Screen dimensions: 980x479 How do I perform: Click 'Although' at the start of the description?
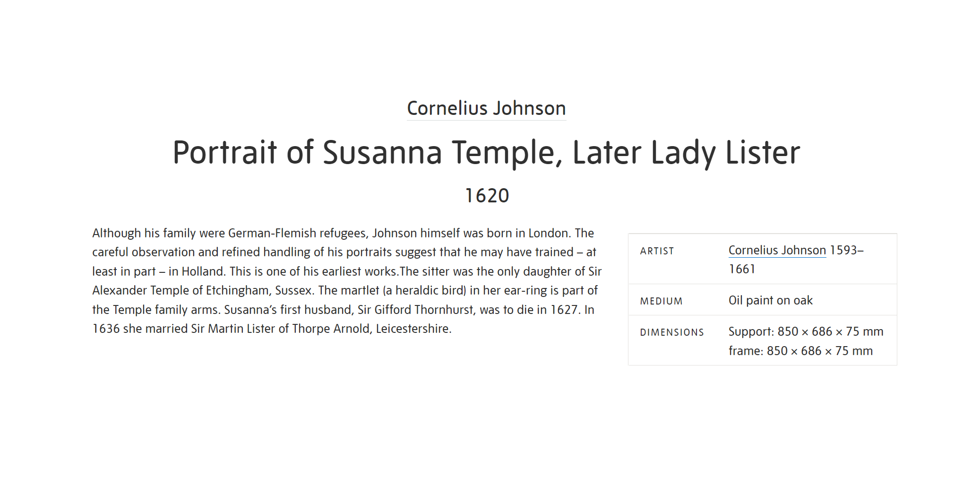pos(116,233)
